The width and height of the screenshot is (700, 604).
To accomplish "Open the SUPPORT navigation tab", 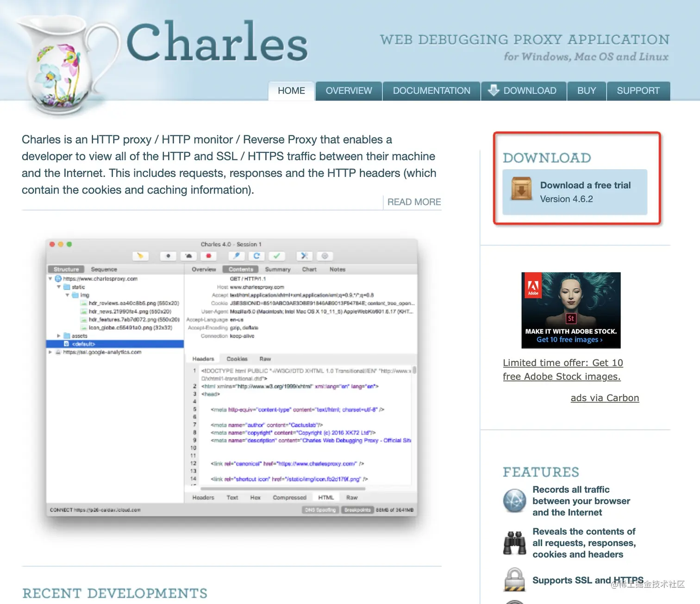I will (638, 91).
